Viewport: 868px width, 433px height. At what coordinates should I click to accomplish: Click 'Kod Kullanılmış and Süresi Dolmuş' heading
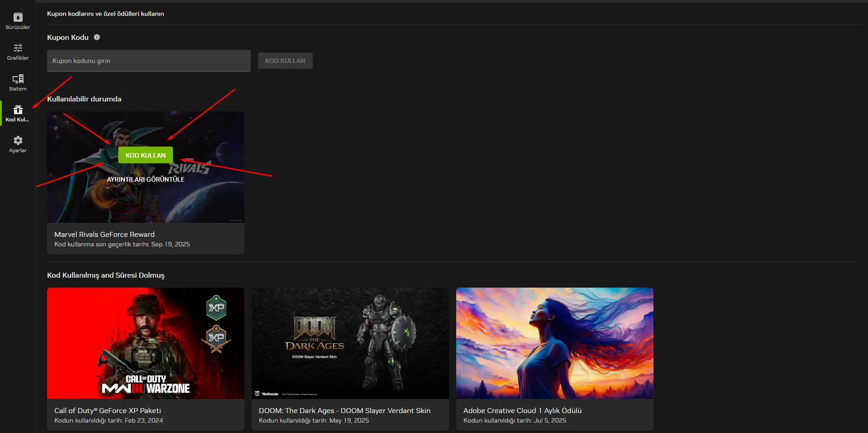[x=106, y=275]
